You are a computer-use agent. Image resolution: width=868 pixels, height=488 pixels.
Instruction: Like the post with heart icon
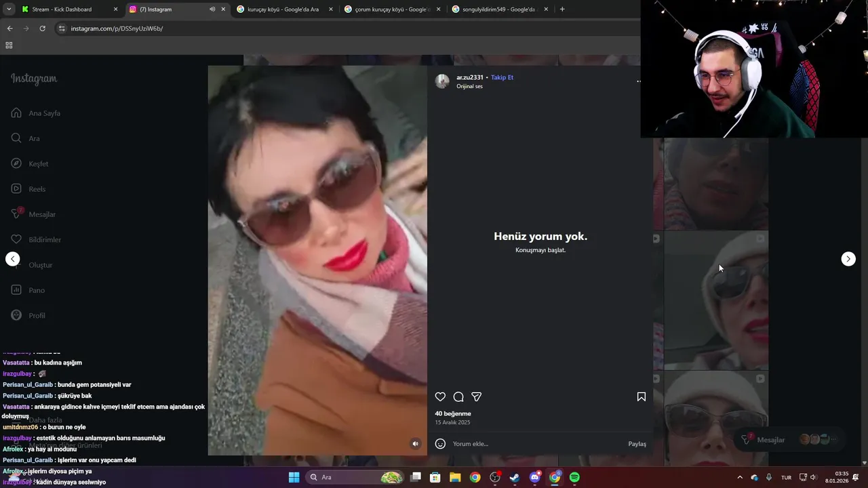coord(440,396)
